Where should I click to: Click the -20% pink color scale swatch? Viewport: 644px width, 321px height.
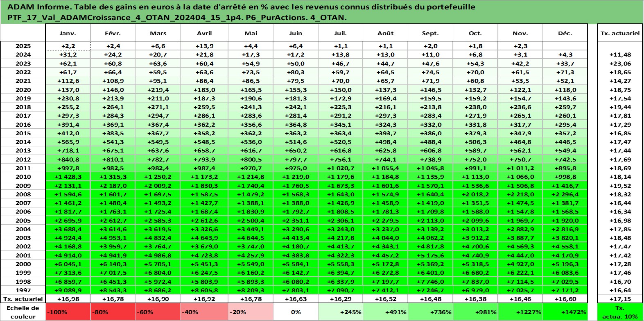pyautogui.click(x=251, y=312)
